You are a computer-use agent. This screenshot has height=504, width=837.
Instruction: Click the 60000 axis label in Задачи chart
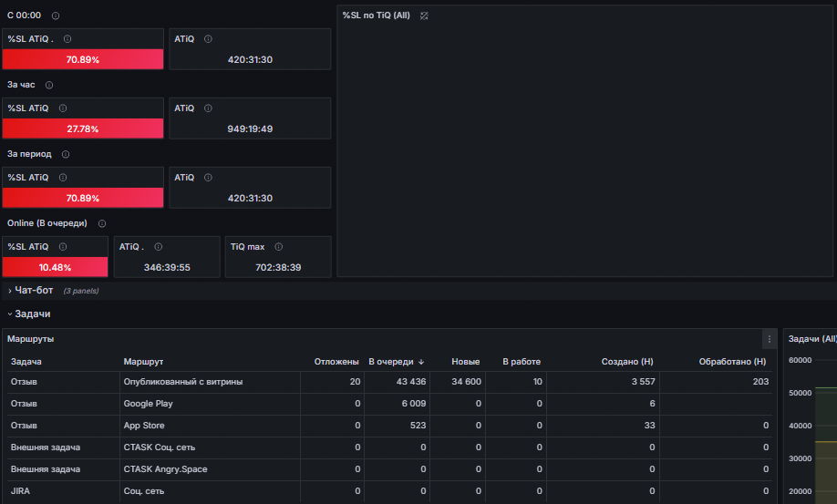click(x=800, y=361)
